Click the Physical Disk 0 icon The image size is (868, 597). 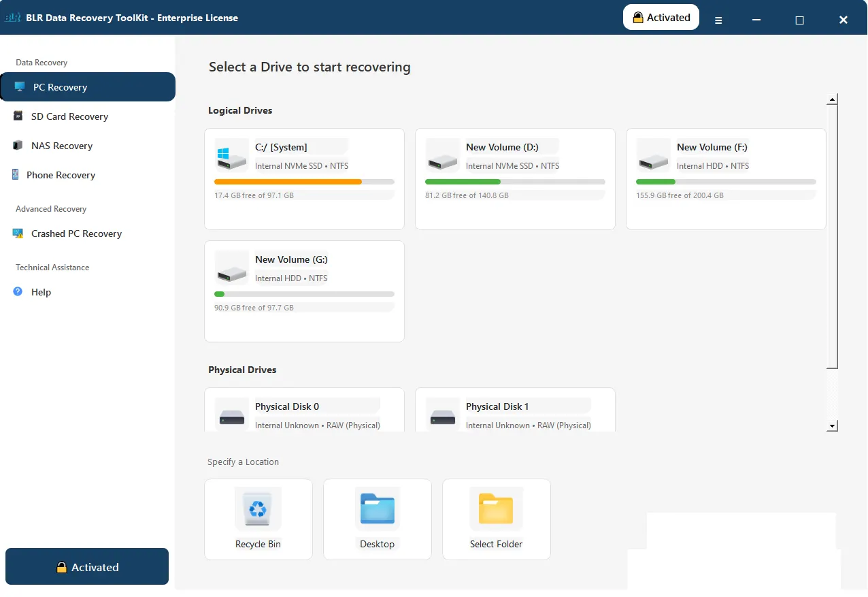[232, 415]
